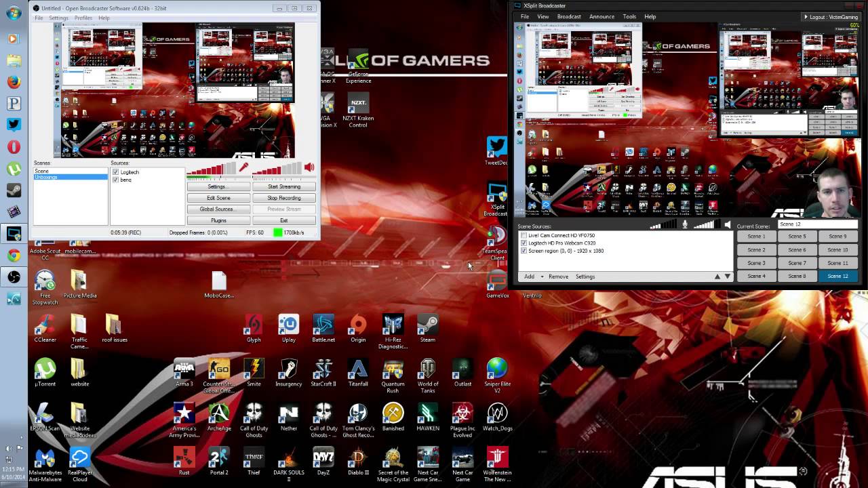The height and width of the screenshot is (488, 868).
Task: Toggle the benq source checkbox in OBS
Action: (115, 180)
